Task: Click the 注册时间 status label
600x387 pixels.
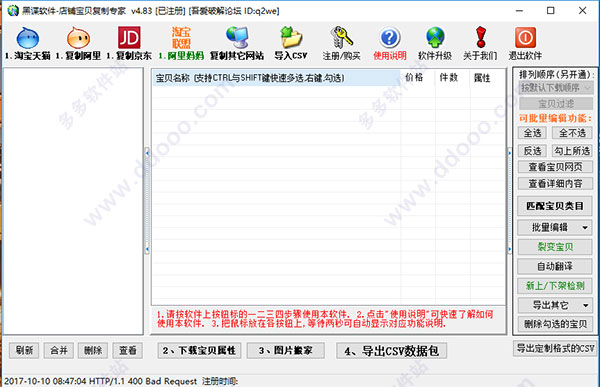Action: click(x=220, y=381)
